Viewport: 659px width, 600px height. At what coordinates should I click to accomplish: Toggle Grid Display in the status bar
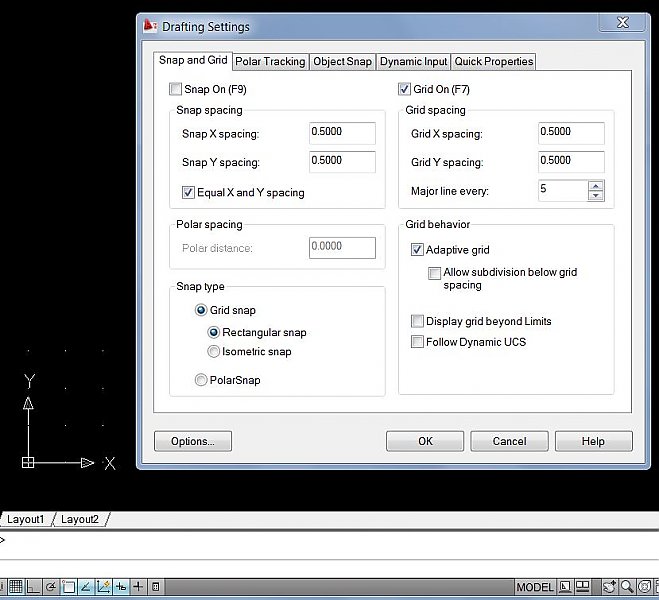pyautogui.click(x=16, y=587)
